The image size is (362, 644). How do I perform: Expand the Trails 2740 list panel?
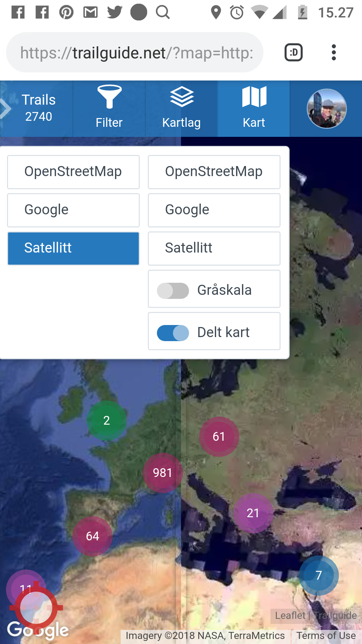(39, 108)
